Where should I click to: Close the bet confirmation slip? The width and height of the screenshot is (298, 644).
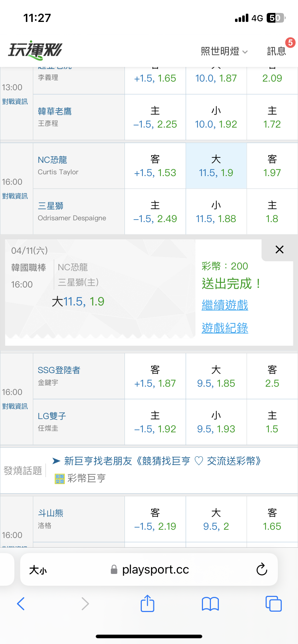pos(279,250)
